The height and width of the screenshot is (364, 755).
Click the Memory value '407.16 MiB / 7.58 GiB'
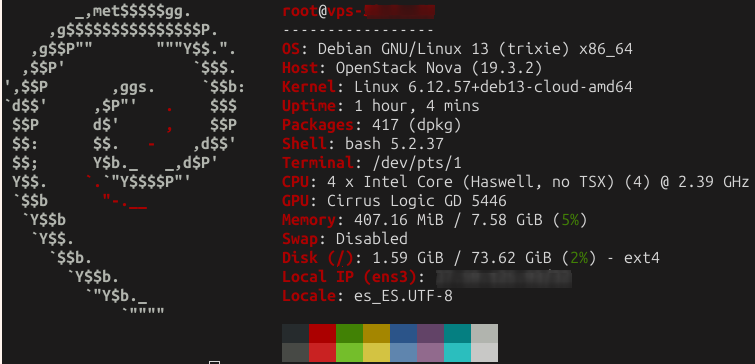(x=448, y=220)
